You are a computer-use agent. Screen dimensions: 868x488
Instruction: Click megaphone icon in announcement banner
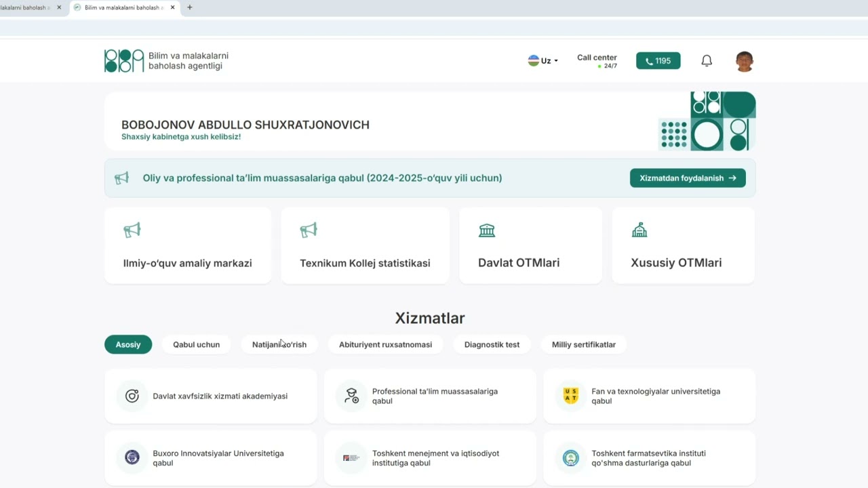click(121, 178)
